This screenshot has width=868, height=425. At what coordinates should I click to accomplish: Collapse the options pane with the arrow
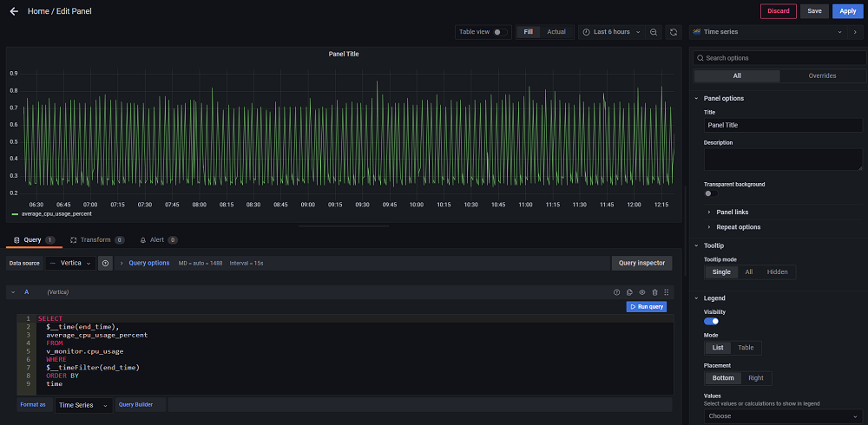tap(856, 32)
